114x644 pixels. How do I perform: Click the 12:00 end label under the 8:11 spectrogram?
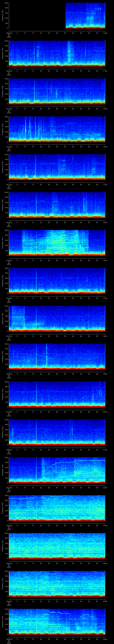(105, 109)
